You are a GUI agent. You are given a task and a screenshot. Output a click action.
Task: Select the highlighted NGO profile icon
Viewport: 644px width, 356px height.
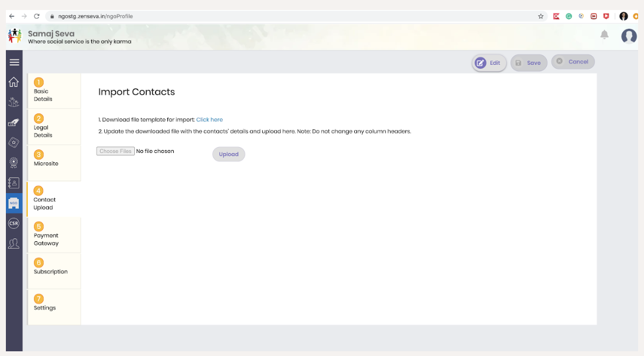[14, 203]
